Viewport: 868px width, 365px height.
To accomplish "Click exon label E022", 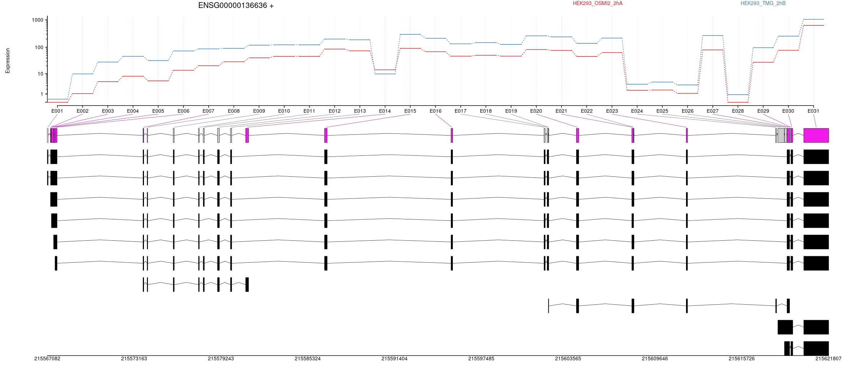I will [x=587, y=111].
